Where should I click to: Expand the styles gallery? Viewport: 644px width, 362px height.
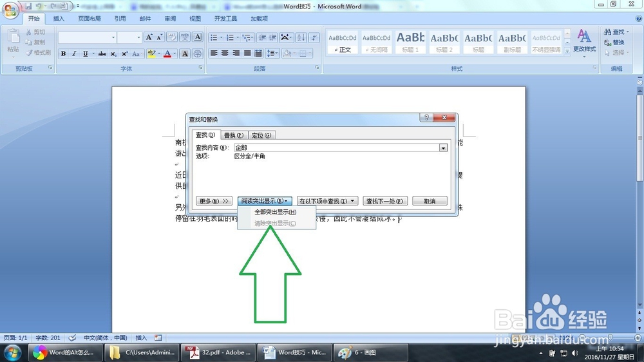(x=567, y=52)
